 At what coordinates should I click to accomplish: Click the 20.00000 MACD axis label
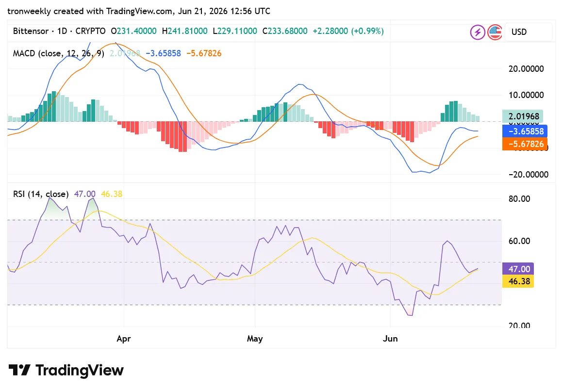coord(526,69)
